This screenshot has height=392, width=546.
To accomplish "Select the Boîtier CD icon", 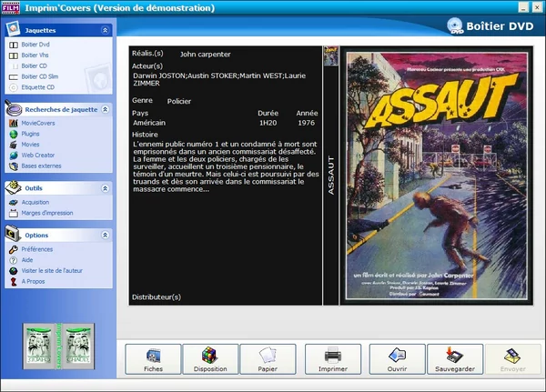I will coord(14,66).
